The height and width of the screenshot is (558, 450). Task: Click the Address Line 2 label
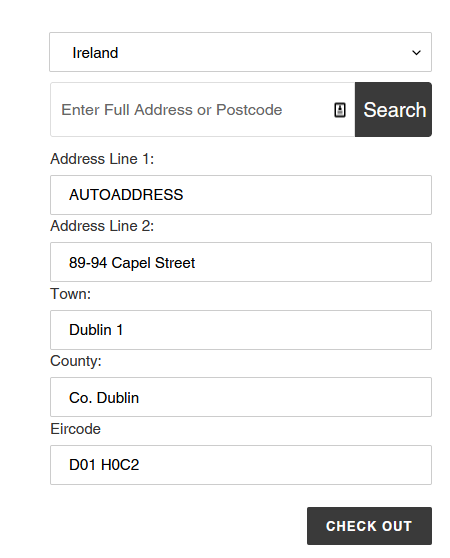102,226
